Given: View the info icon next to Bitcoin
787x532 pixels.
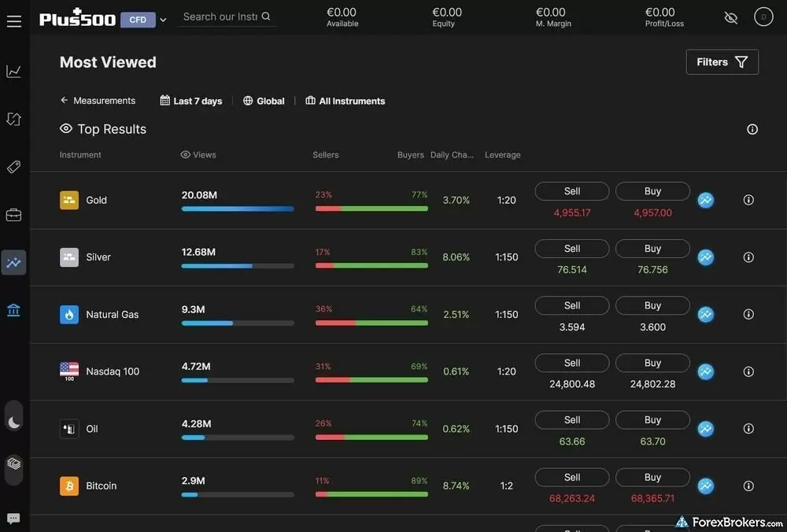Looking at the screenshot, I should 748,486.
